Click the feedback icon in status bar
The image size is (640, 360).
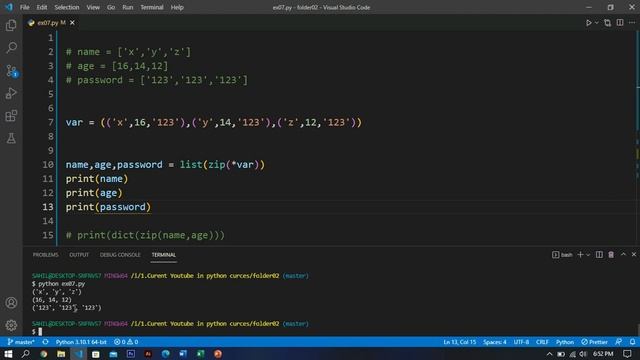point(619,342)
